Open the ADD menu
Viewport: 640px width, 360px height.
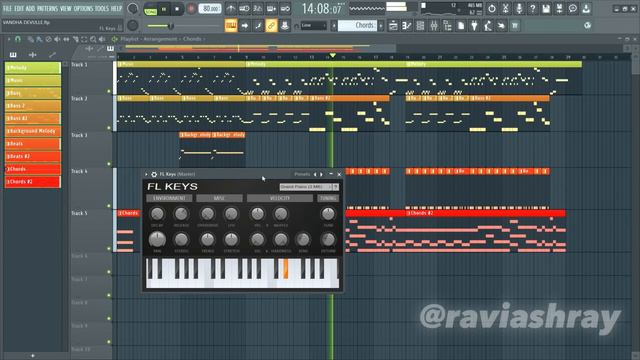(31, 8)
